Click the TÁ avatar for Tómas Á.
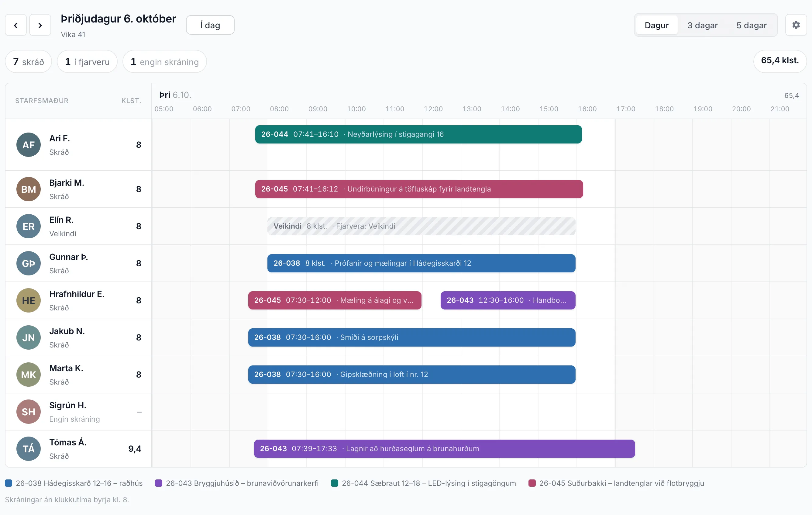 pos(29,449)
